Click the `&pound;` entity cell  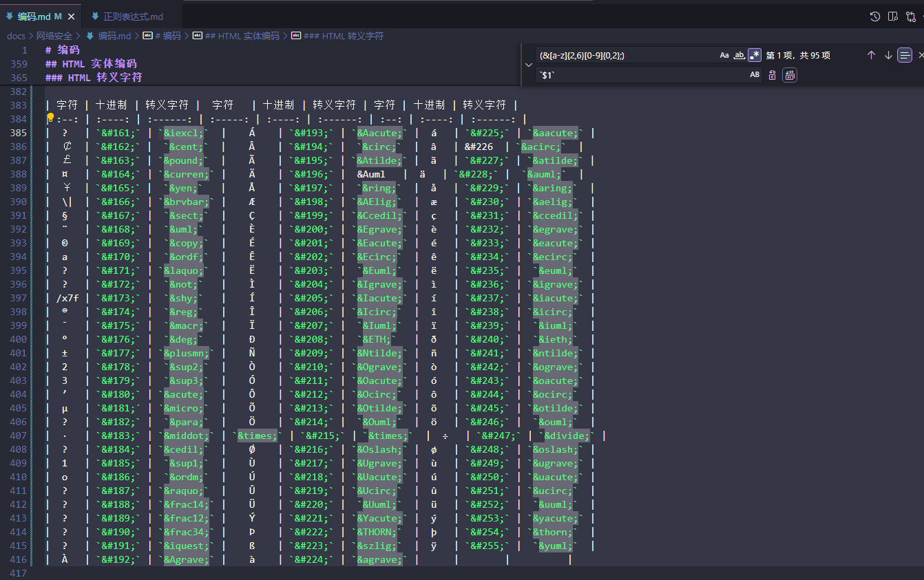click(x=182, y=160)
